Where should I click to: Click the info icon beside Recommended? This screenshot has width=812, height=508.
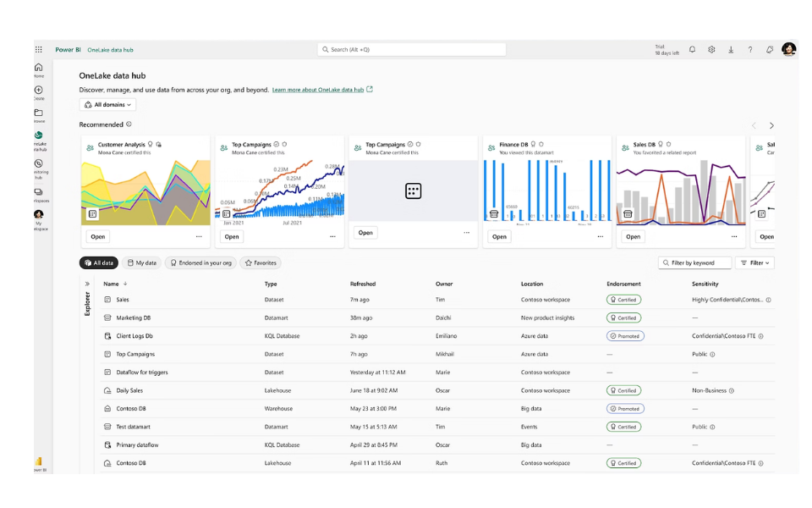tap(129, 124)
